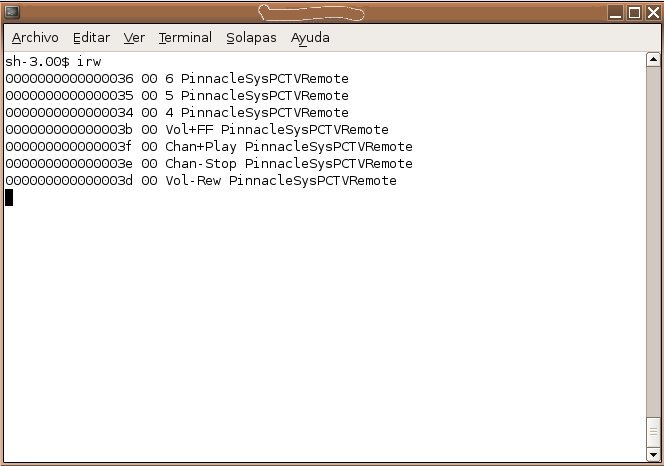Click the line ending in 34 for key 4
Screen dimensions: 664x466
(x=177, y=113)
